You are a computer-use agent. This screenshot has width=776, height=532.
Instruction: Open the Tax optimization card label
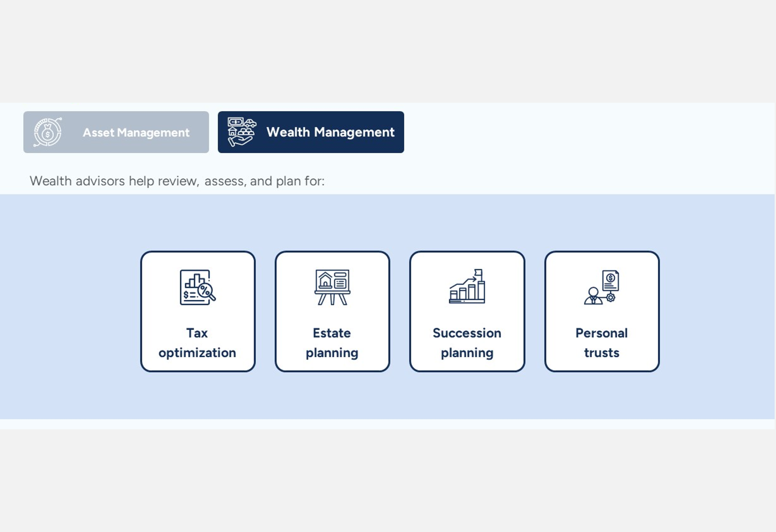tap(197, 343)
